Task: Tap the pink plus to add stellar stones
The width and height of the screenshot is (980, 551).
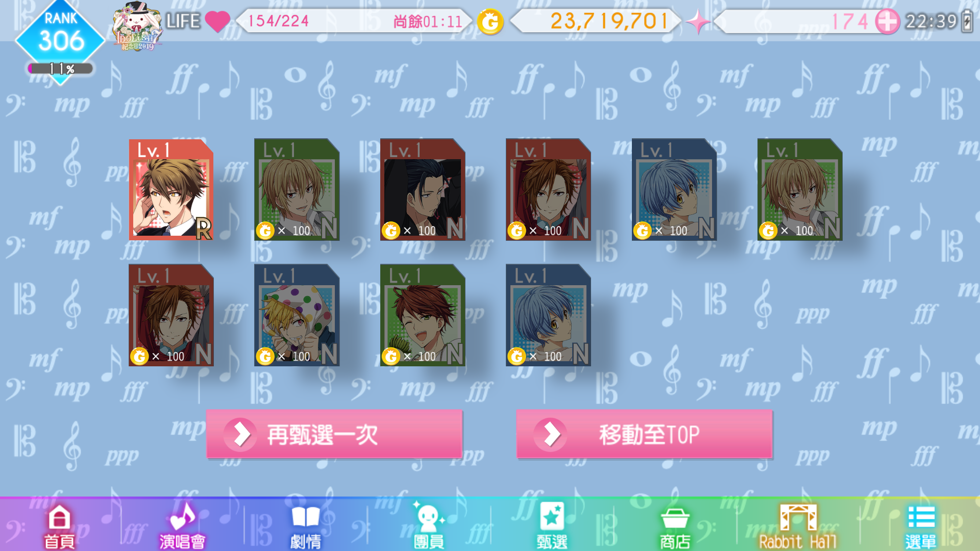Action: [x=887, y=21]
